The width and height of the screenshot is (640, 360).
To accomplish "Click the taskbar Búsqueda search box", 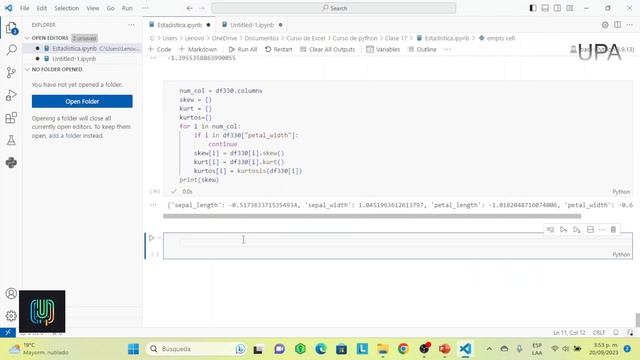I will [196, 349].
